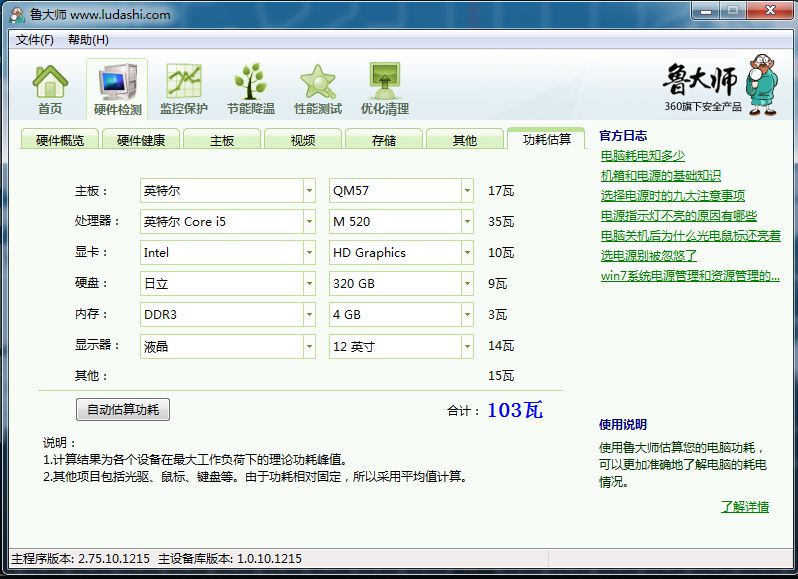Expand the 12 英寸 display size dropdown
This screenshot has width=798, height=579.
(x=467, y=346)
